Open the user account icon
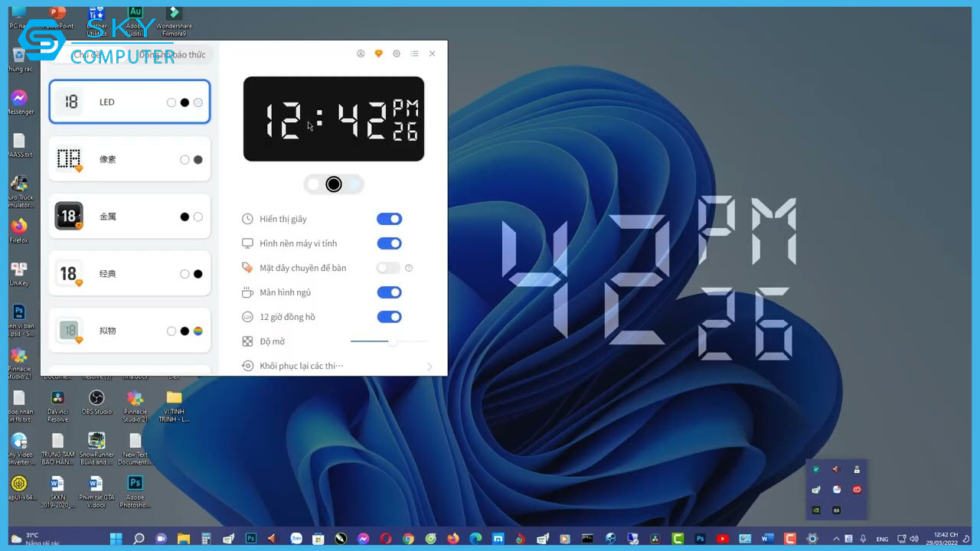 [x=361, y=54]
